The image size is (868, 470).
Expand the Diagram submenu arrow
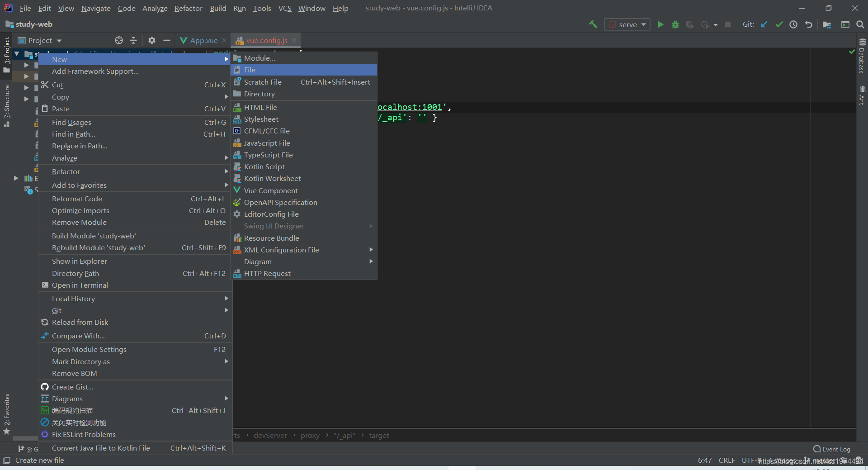pyautogui.click(x=371, y=261)
